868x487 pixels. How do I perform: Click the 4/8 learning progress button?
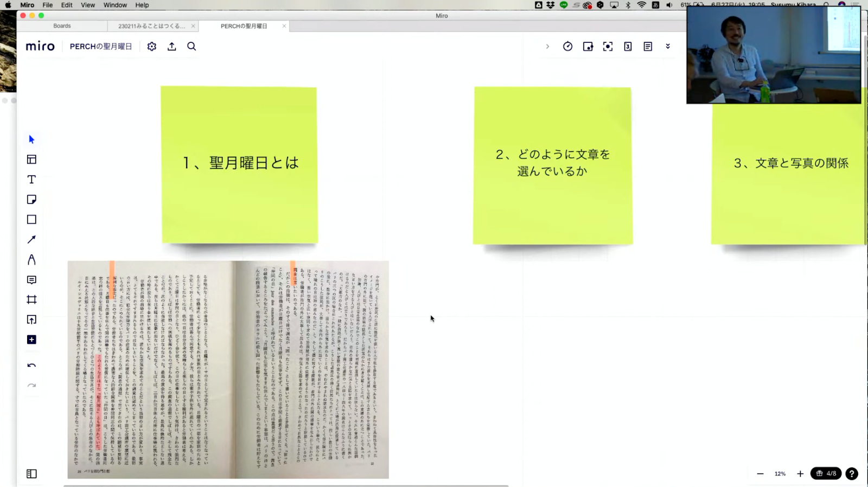click(826, 473)
